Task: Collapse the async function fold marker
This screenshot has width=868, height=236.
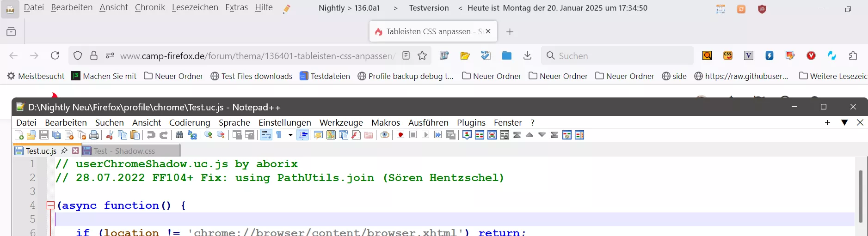Action: point(51,206)
